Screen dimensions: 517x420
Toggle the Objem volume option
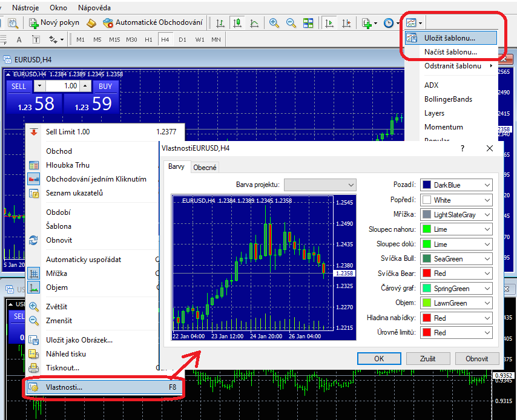[57, 287]
